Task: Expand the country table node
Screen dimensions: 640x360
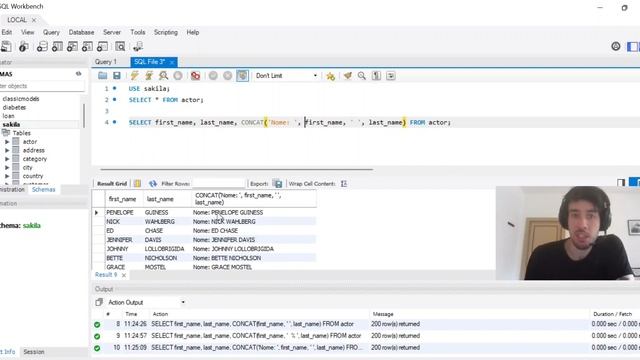Action: point(7,176)
